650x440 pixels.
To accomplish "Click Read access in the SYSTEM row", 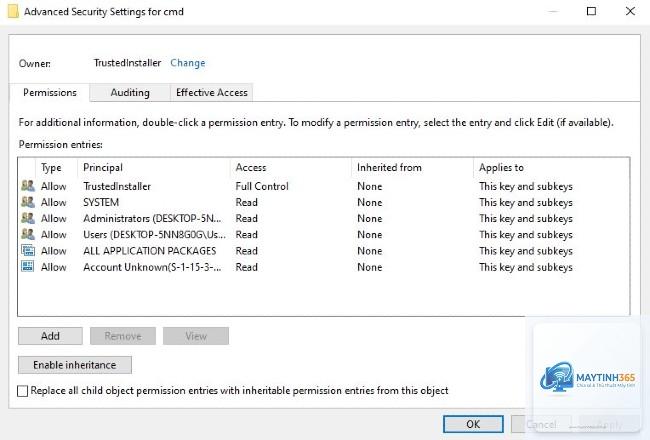I will pos(247,202).
